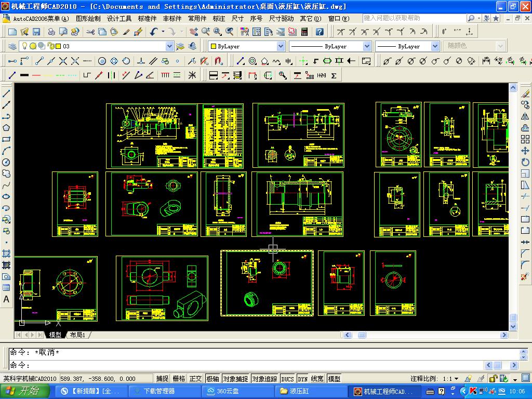Activate the pan realtime hand tool
532x399 pixels.
(x=194, y=32)
